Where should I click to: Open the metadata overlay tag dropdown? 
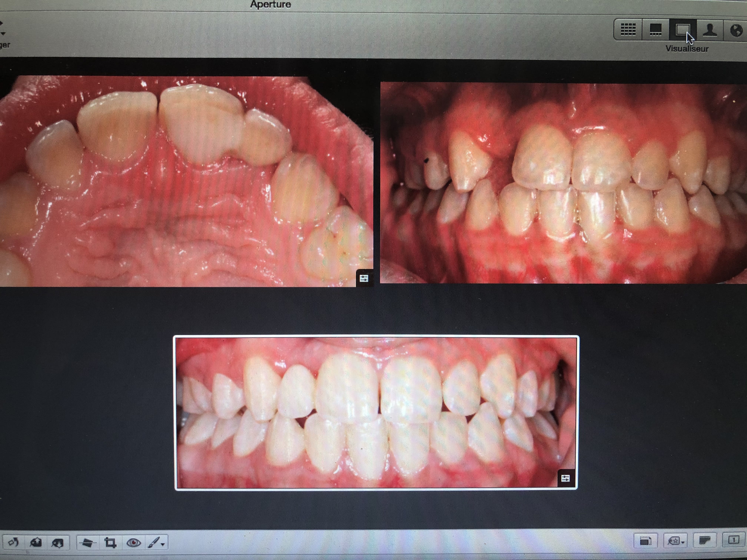(x=676, y=541)
